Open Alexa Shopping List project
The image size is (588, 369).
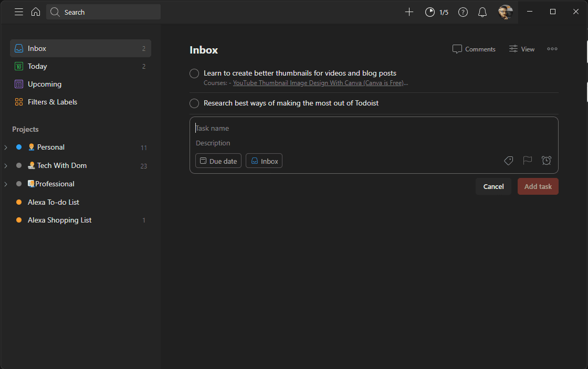[81, 220]
